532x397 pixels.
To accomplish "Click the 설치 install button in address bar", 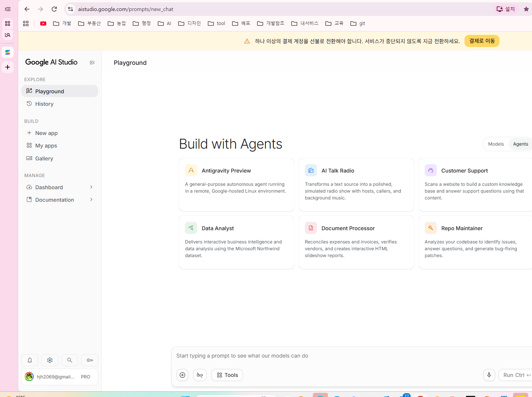I will (x=506, y=9).
